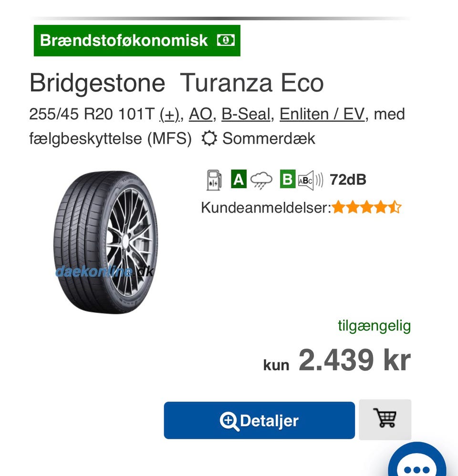Viewport: 458px width, 476px height.
Task: Click the shopping cart icon button
Action: [385, 419]
